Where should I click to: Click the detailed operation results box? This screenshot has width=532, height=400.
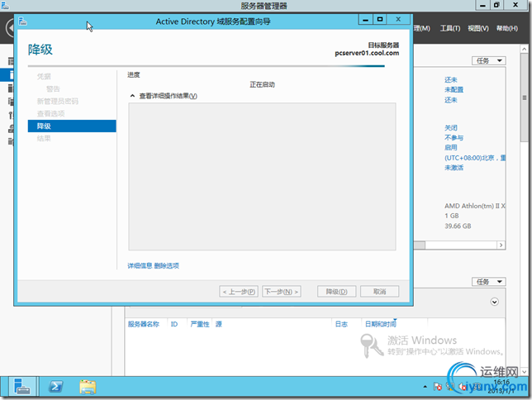coord(262,177)
